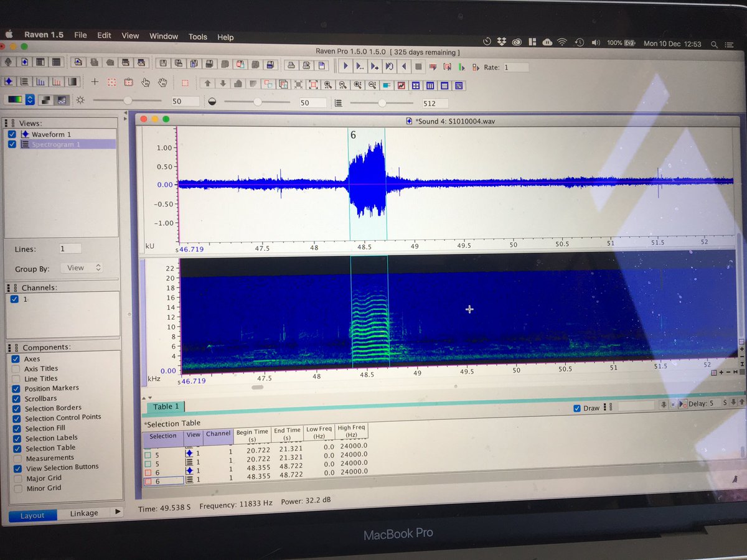Click the window size 512 field

pyautogui.click(x=435, y=103)
